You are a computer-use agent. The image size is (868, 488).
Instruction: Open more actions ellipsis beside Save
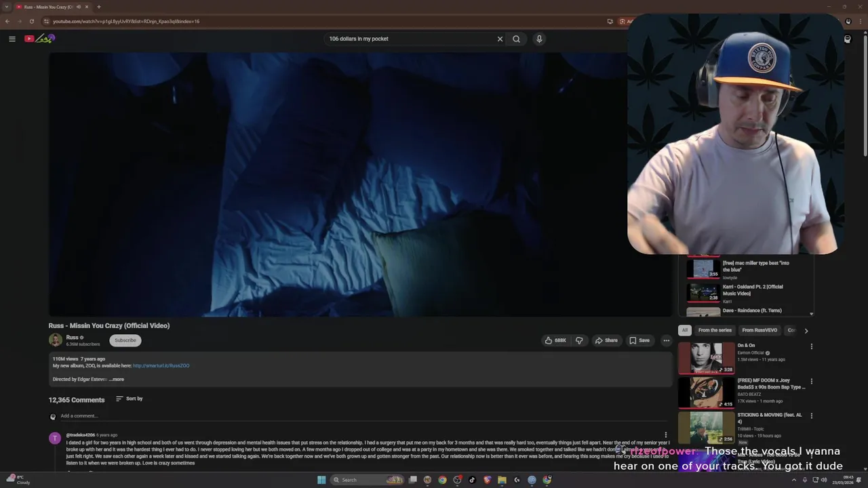tap(667, 340)
